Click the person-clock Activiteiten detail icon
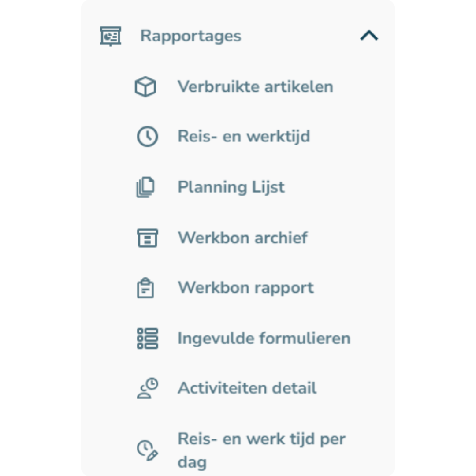 tap(147, 388)
